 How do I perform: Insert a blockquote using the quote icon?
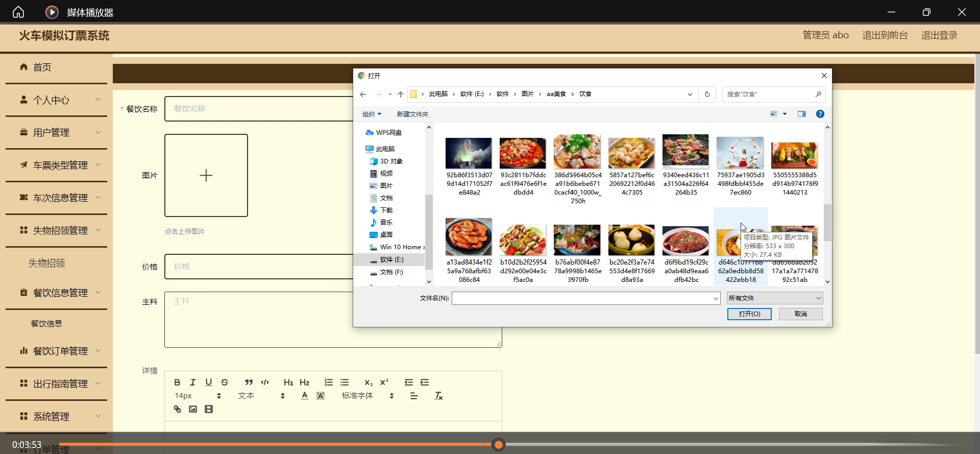point(249,383)
